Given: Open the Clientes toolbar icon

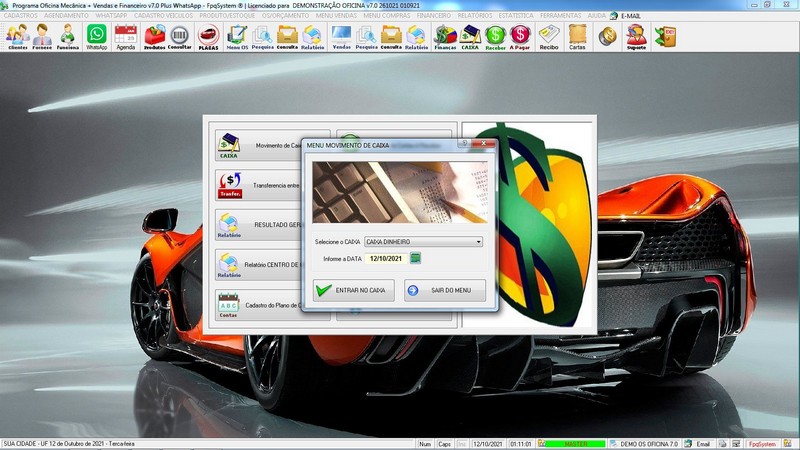Looking at the screenshot, I should [x=17, y=37].
